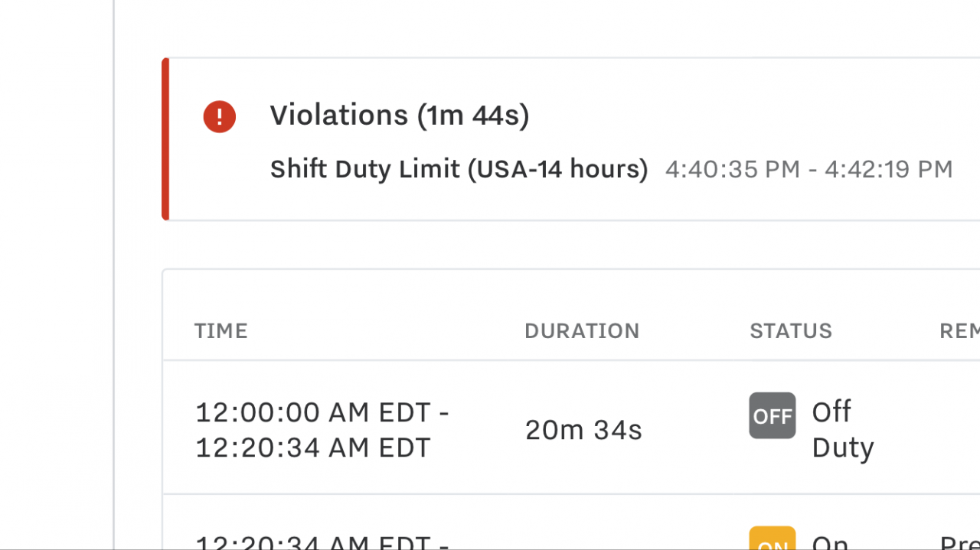Image resolution: width=980 pixels, height=550 pixels.
Task: Click the truncated Pre remark text in second row
Action: tap(959, 542)
